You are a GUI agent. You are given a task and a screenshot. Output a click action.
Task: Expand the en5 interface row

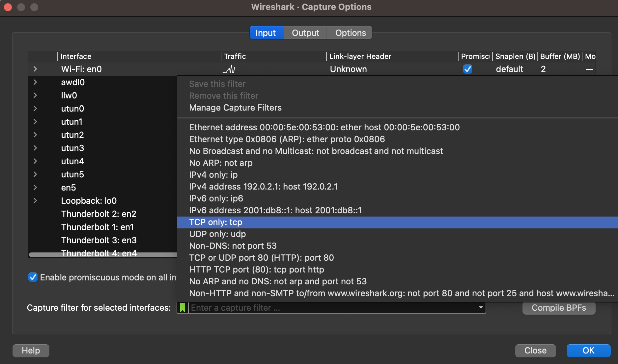(35, 188)
